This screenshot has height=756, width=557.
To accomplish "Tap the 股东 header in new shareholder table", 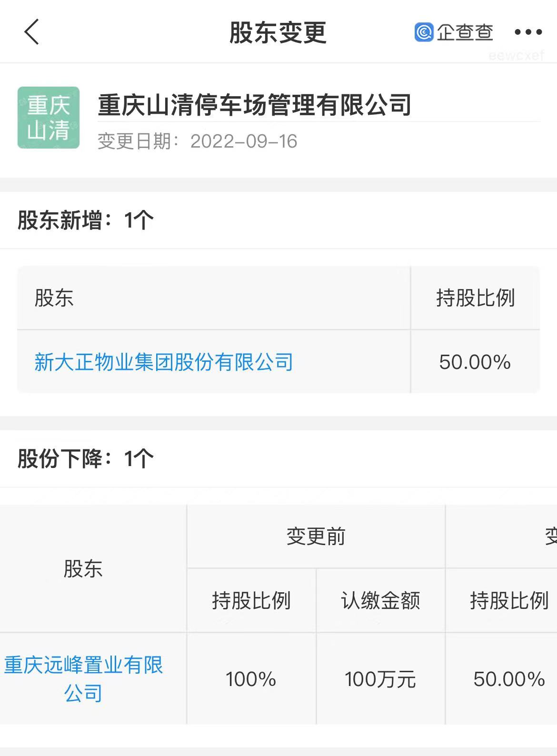I will point(54,298).
